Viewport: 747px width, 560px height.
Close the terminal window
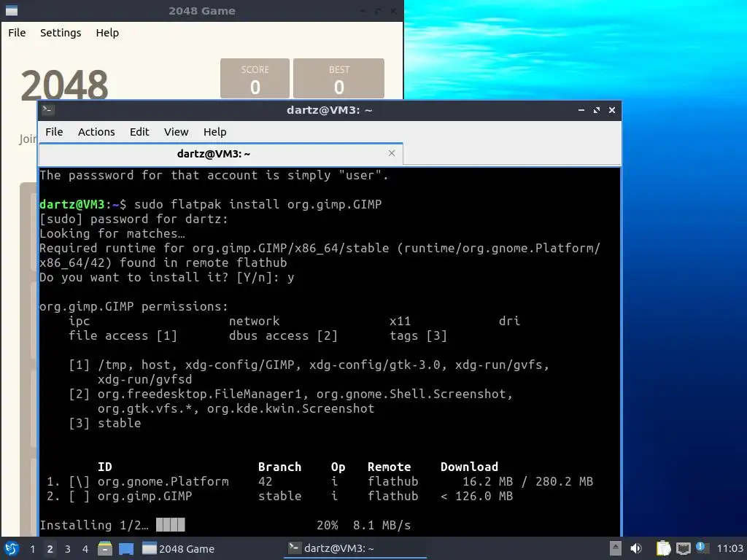(612, 110)
